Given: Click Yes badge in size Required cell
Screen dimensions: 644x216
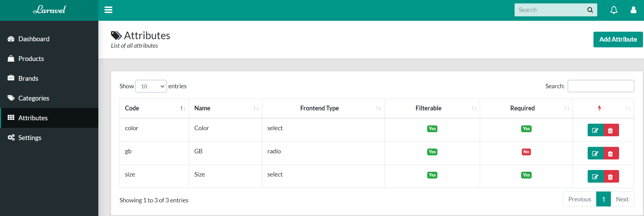Looking at the screenshot, I should (526, 175).
